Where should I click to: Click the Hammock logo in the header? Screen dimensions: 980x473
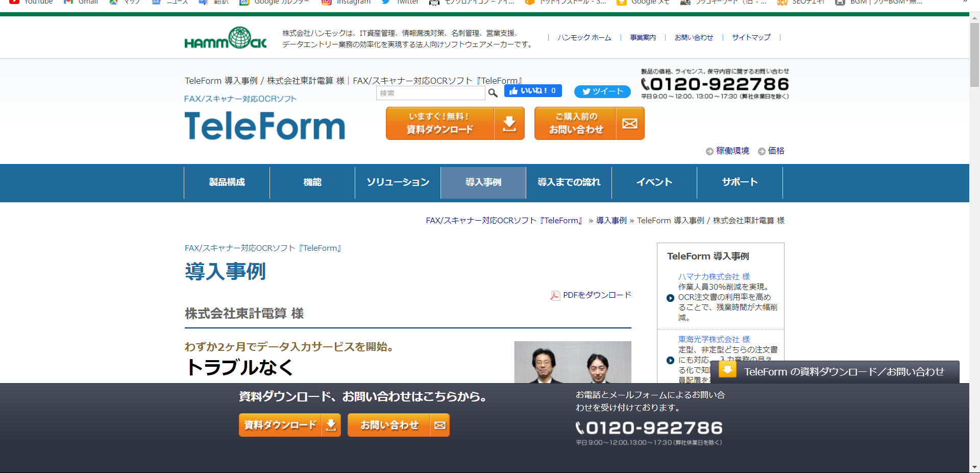pyautogui.click(x=225, y=38)
